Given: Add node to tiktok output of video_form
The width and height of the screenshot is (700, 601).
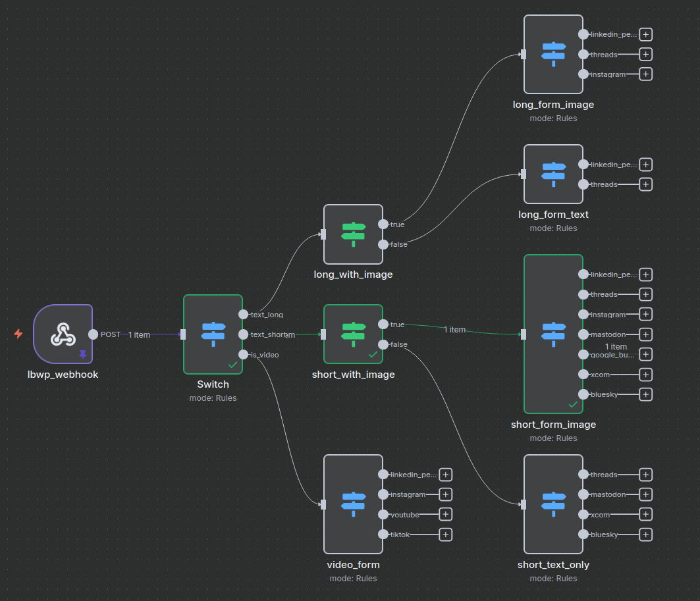Looking at the screenshot, I should point(446,535).
